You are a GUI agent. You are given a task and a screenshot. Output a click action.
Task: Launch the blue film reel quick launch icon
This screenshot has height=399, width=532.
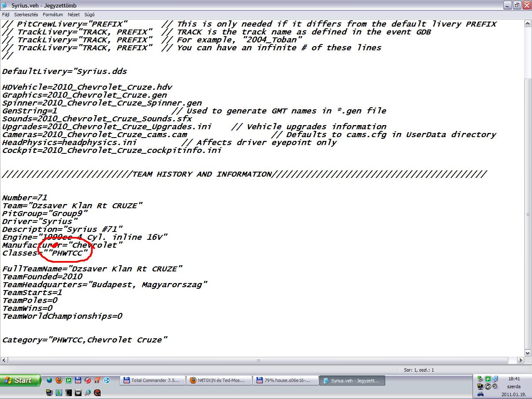click(x=107, y=380)
